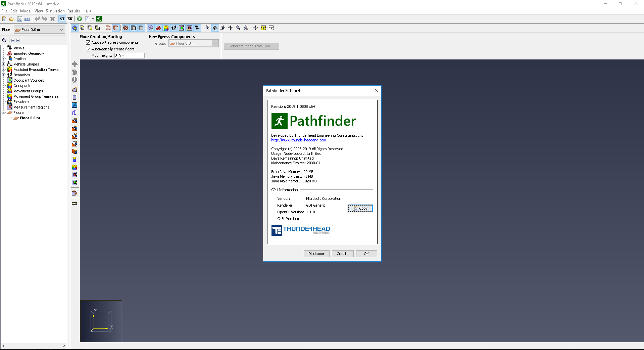Choose the rectangular room drawing tool
Image resolution: width=644 pixels, height=350 pixels.
point(75,97)
